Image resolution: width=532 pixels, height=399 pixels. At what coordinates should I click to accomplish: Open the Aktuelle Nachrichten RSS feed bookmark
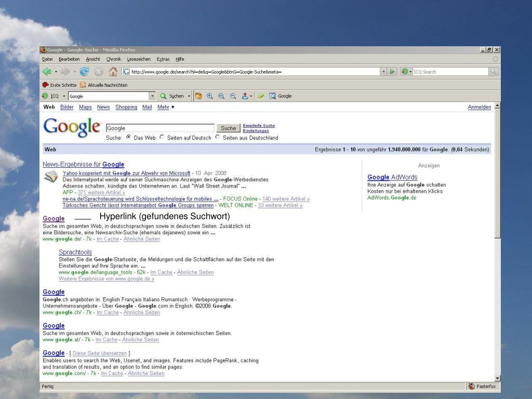pos(104,85)
